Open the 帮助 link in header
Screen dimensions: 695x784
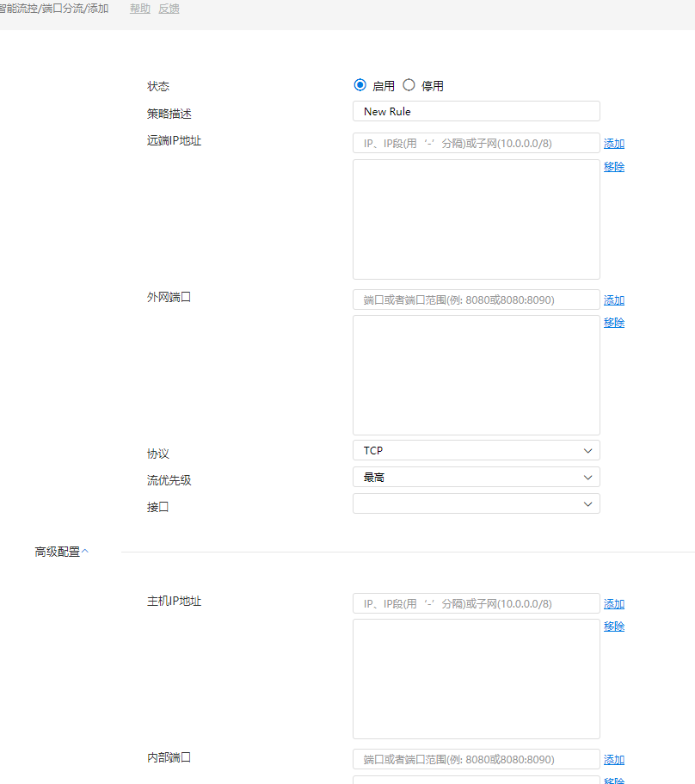pyautogui.click(x=139, y=9)
